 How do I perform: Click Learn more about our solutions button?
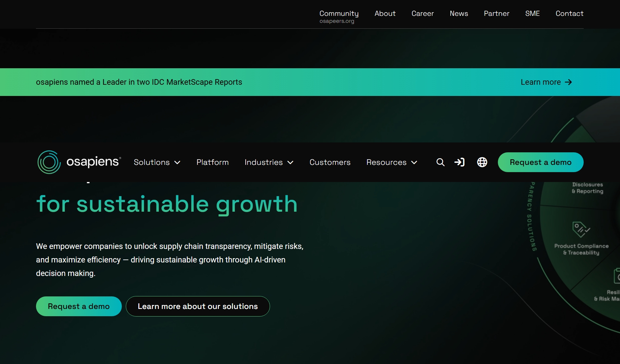pyautogui.click(x=198, y=306)
